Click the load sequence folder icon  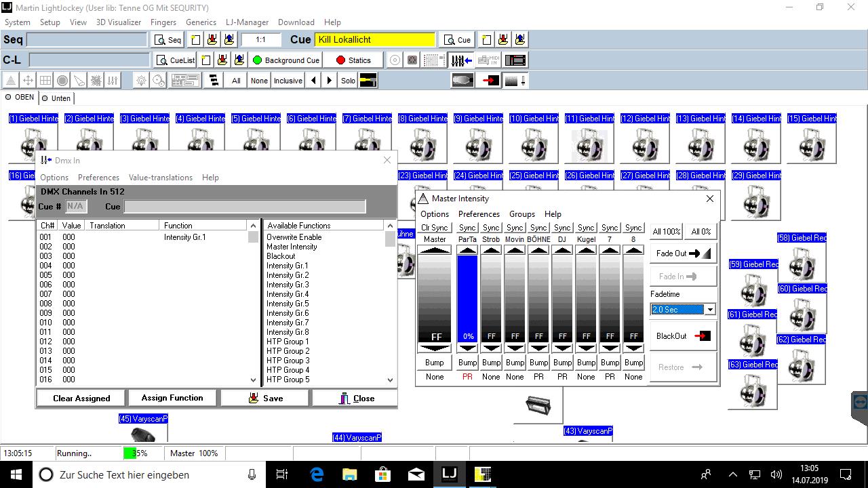pyautogui.click(x=229, y=39)
